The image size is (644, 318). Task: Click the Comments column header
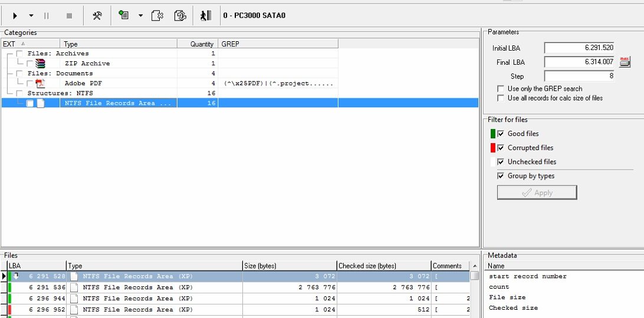point(450,266)
